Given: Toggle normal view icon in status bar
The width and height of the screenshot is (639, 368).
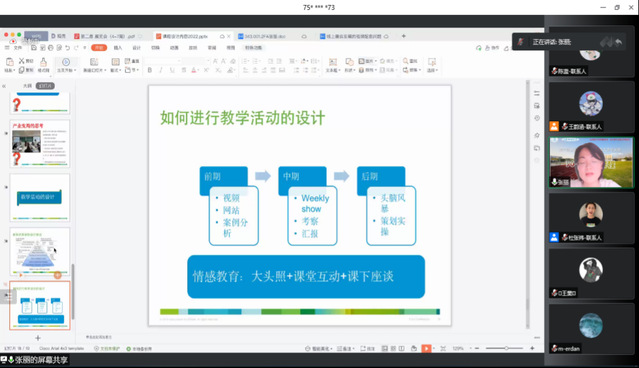Looking at the screenshot, I should 384,348.
